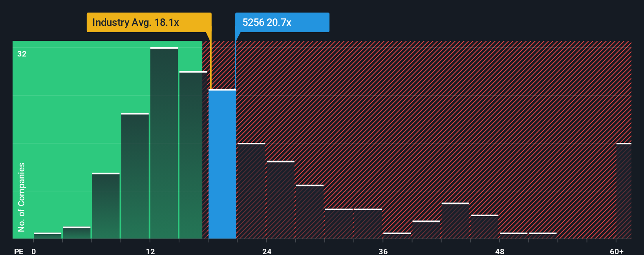Click the blue 5256 20.7x label

[x=282, y=22]
